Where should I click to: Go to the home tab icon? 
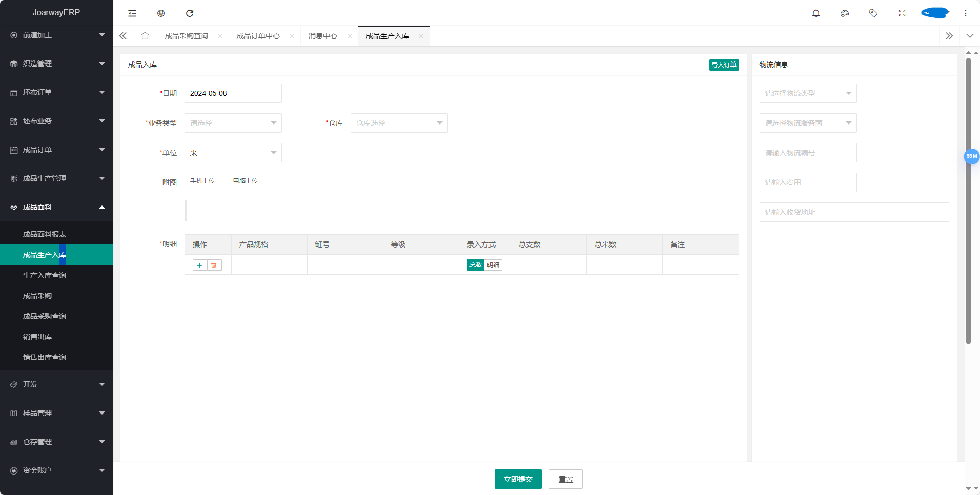click(145, 36)
